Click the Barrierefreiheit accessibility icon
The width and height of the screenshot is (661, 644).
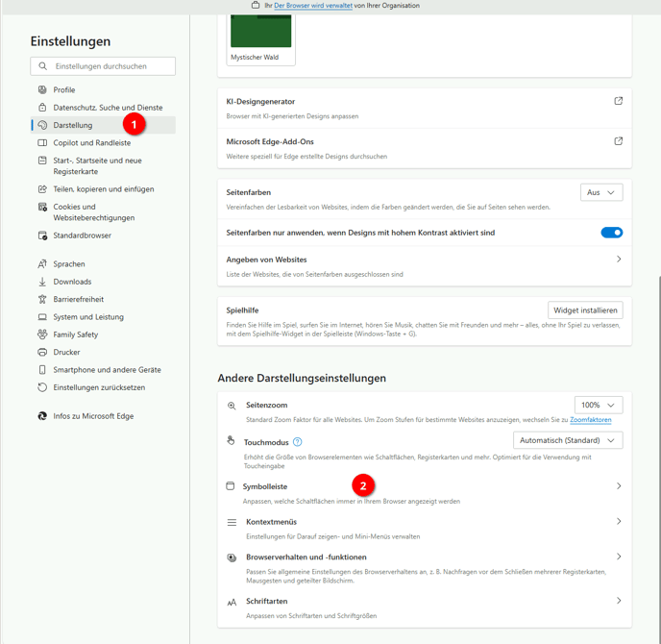(x=42, y=300)
